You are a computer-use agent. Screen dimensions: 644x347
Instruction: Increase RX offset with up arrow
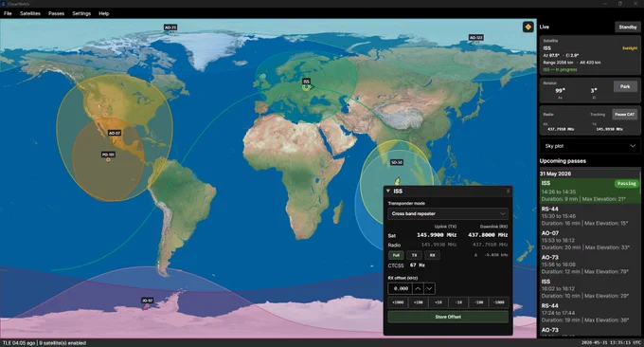(418, 288)
